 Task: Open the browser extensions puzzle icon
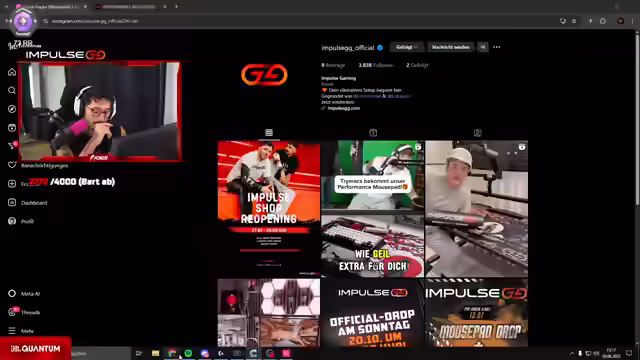pyautogui.click(x=603, y=21)
